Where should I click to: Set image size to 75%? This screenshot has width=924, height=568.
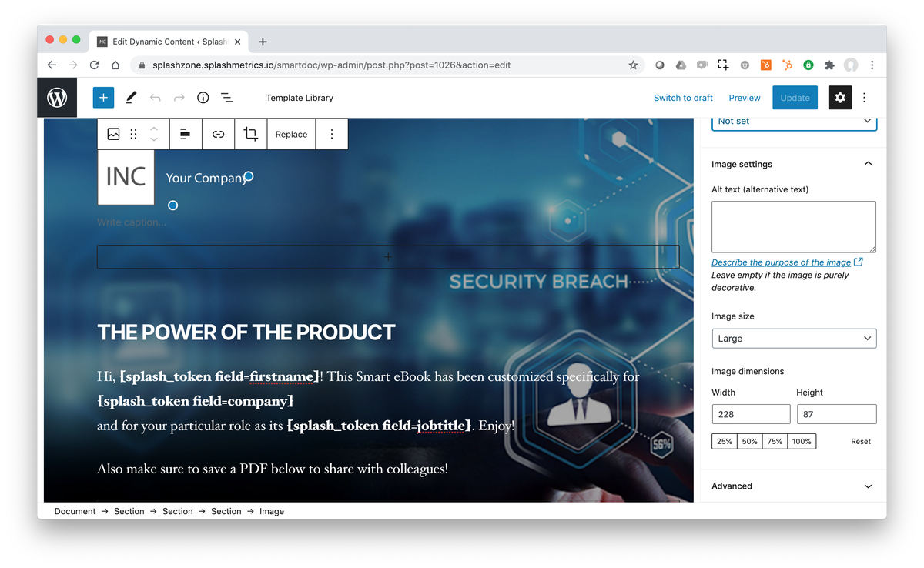tap(775, 441)
